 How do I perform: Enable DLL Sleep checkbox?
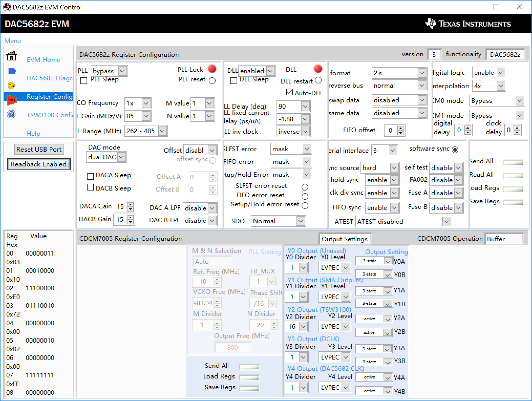pos(234,81)
